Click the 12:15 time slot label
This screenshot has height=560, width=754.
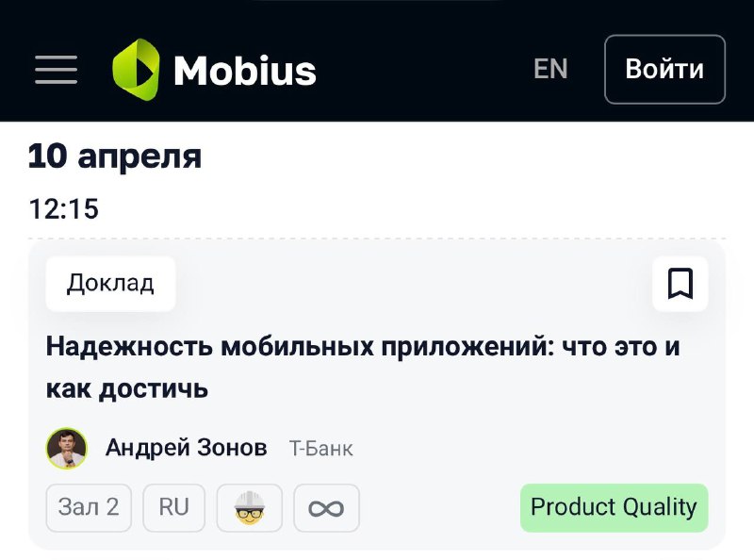(63, 208)
